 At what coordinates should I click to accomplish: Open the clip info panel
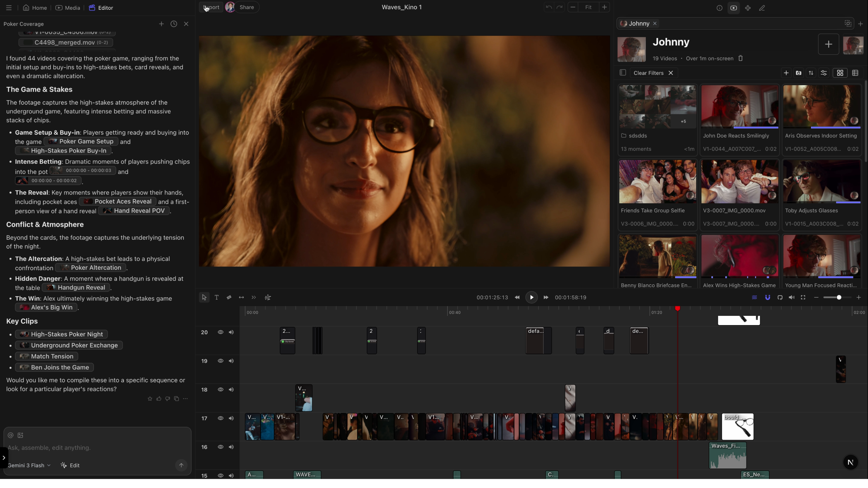[x=719, y=8]
